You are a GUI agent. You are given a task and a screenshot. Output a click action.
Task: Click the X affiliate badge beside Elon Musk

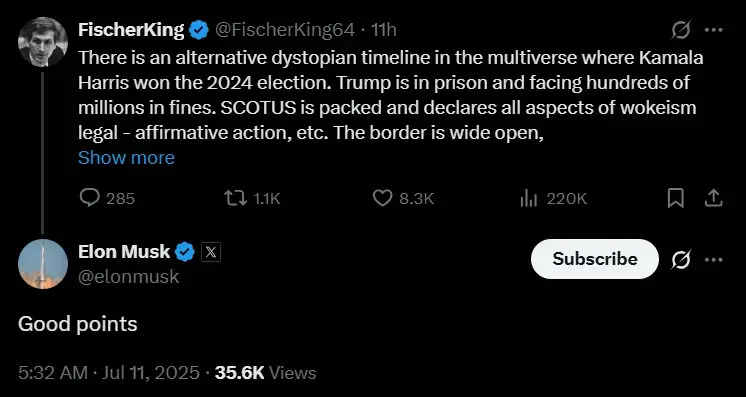211,252
